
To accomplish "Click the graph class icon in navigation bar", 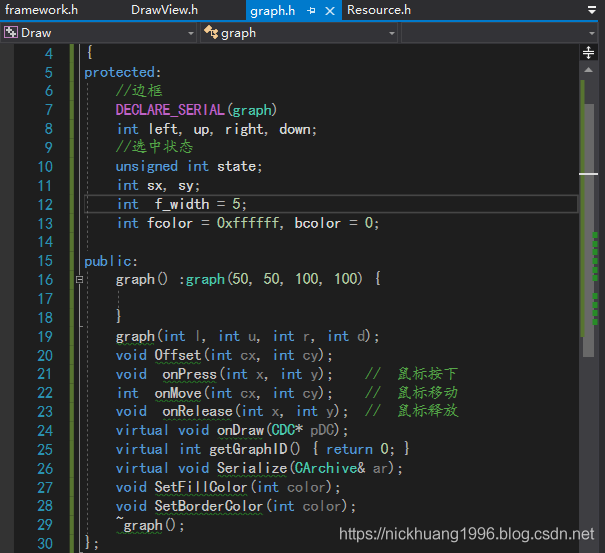I will [211, 32].
